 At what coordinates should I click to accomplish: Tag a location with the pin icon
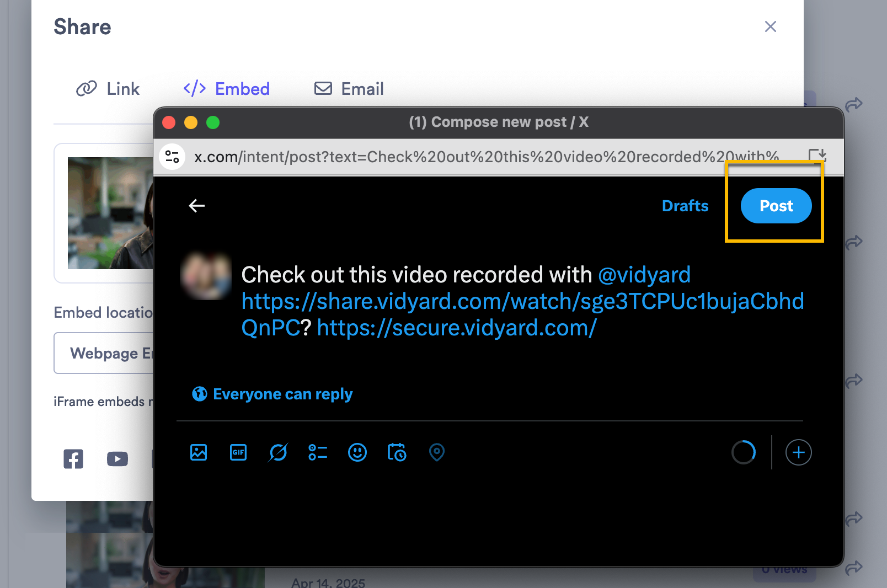437,452
